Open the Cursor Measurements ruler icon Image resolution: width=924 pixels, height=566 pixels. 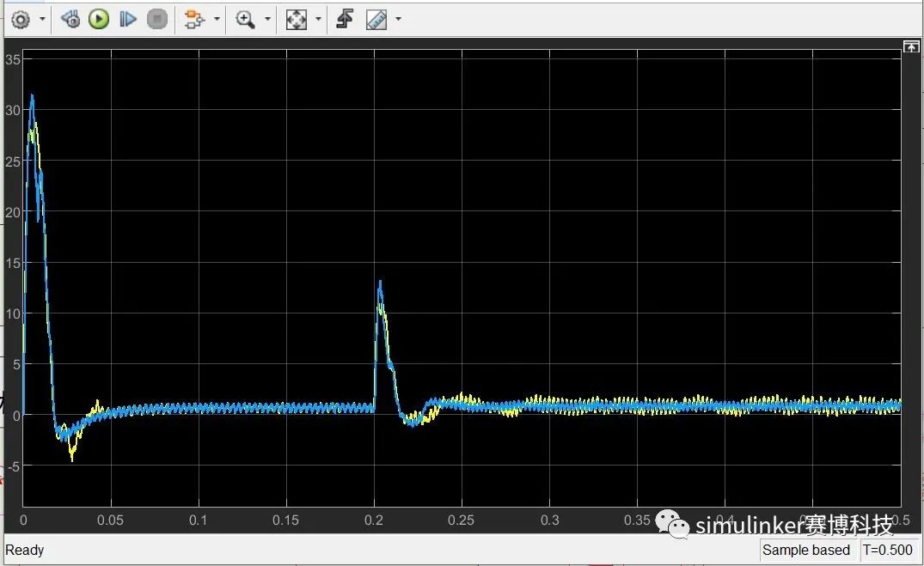pos(376,20)
